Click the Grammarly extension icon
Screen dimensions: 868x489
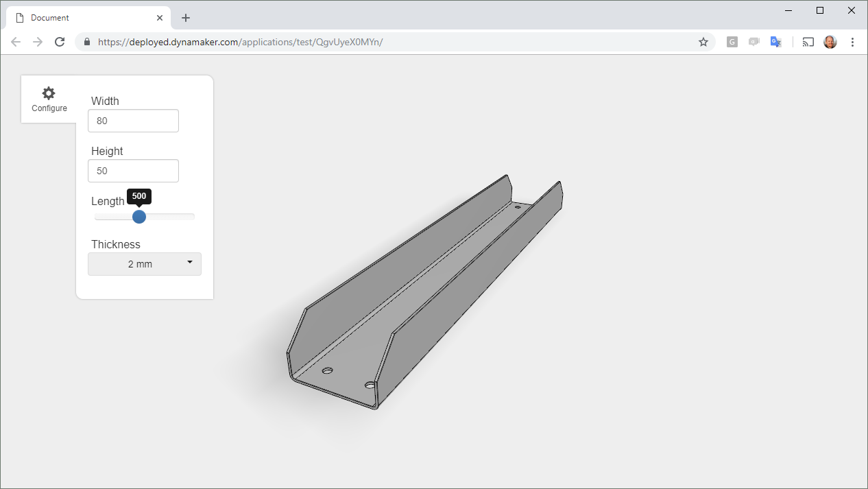732,42
